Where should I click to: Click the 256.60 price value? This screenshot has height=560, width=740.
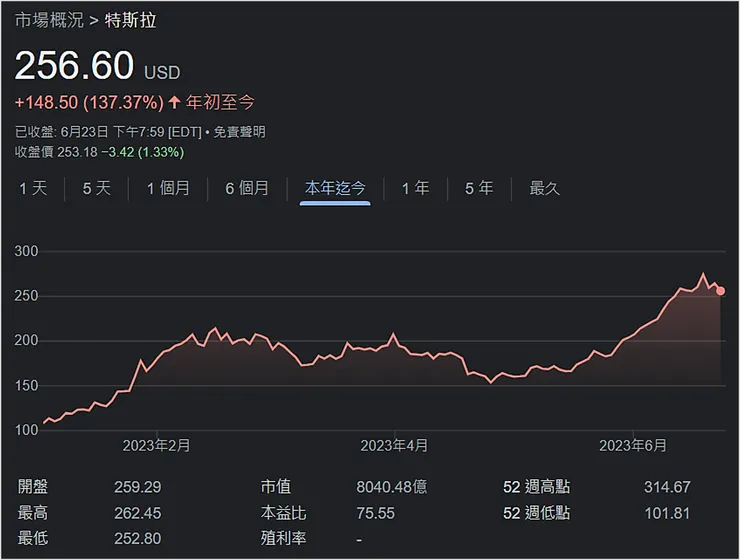pyautogui.click(x=75, y=65)
